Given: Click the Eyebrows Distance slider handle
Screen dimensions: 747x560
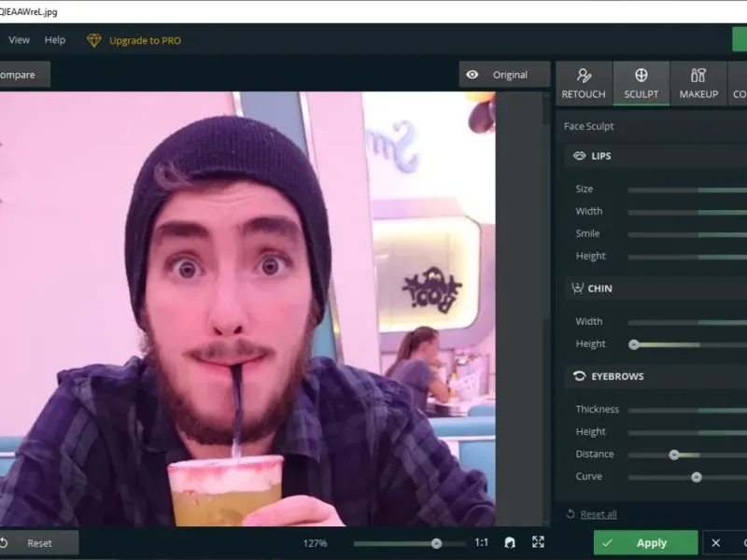Looking at the screenshot, I should [674, 455].
